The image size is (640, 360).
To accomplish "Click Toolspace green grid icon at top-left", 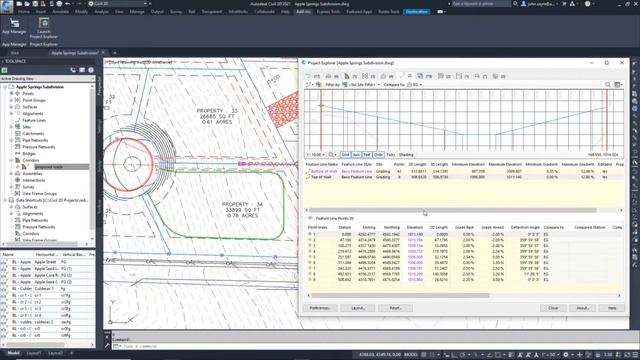I will pos(4,70).
